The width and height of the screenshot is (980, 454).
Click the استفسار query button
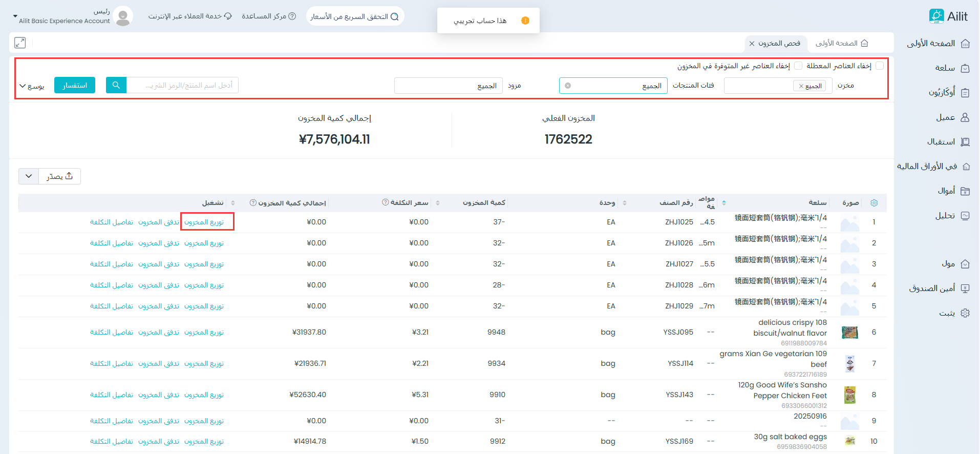click(75, 85)
